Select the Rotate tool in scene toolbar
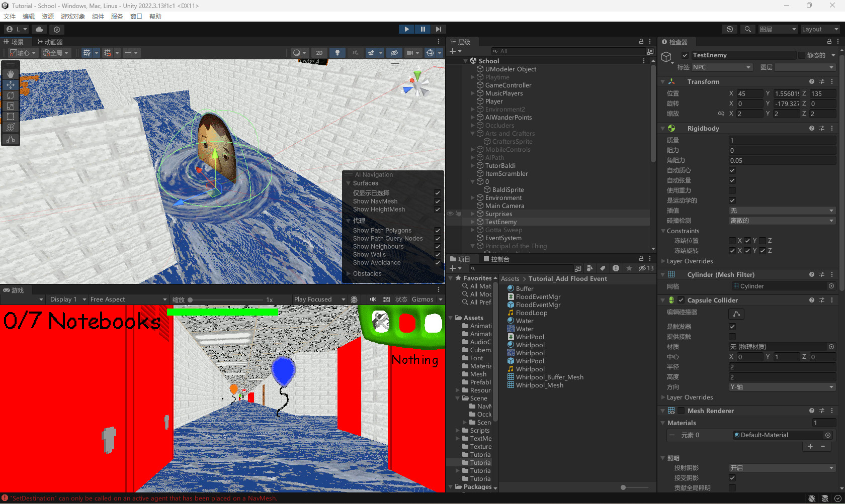Screen dimensions: 845x504 pos(11,95)
